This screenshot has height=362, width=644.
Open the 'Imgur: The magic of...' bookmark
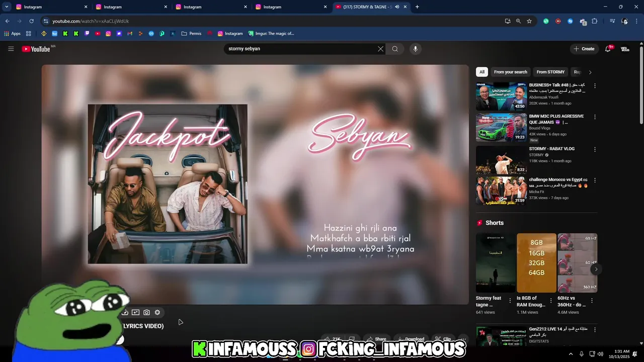271,34
